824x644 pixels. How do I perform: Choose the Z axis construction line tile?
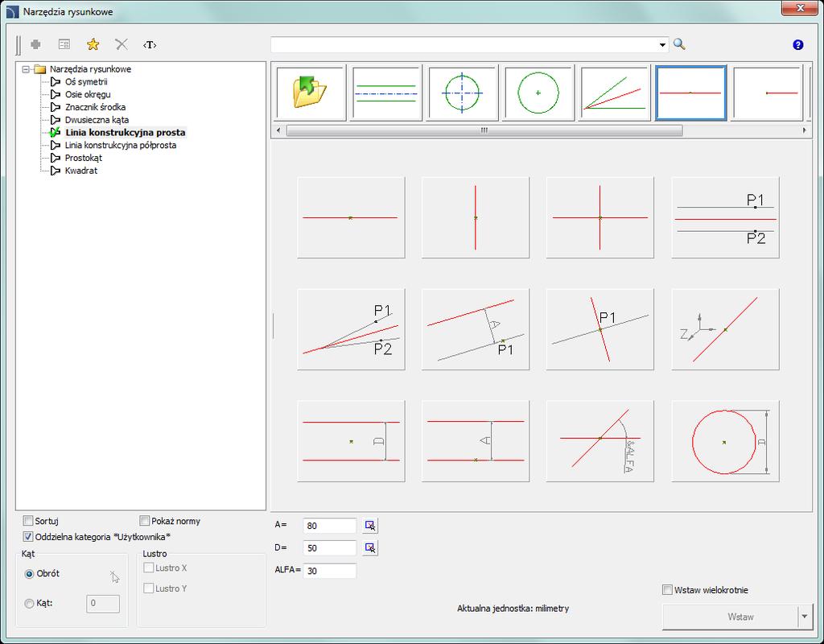[x=725, y=329]
